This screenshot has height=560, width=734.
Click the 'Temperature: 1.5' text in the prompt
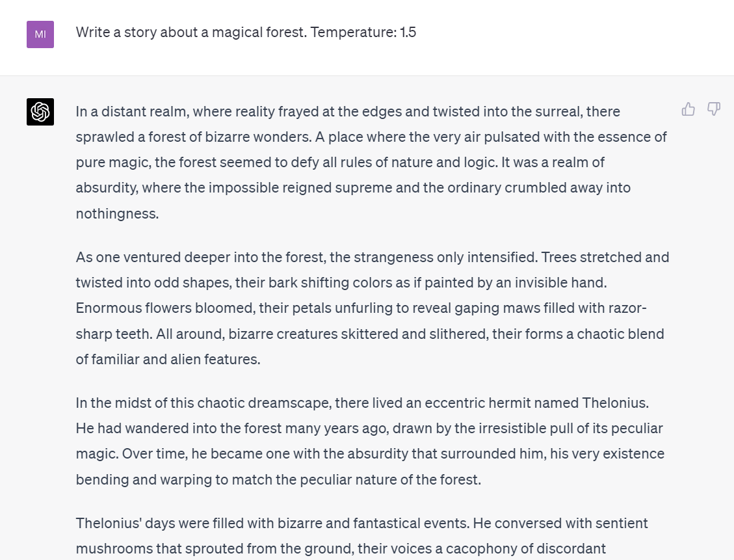coord(363,33)
